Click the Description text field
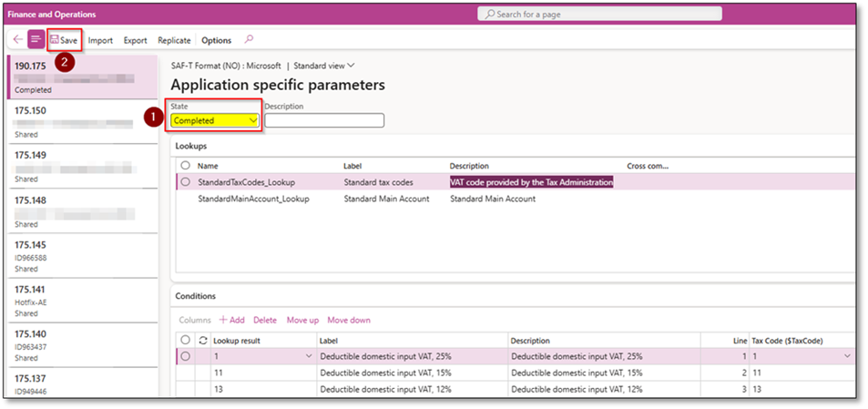 (x=324, y=120)
